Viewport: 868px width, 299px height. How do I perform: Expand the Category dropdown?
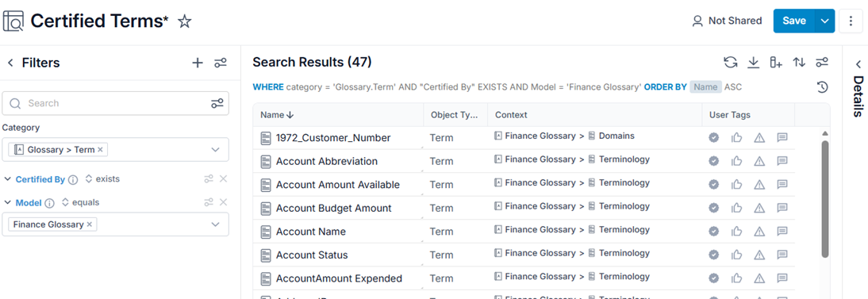coord(216,149)
